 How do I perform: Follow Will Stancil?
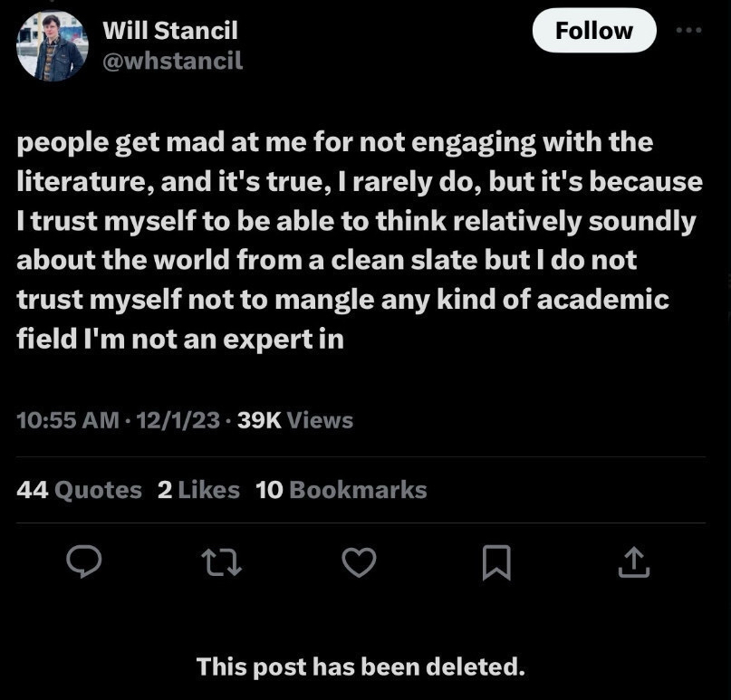tap(593, 31)
